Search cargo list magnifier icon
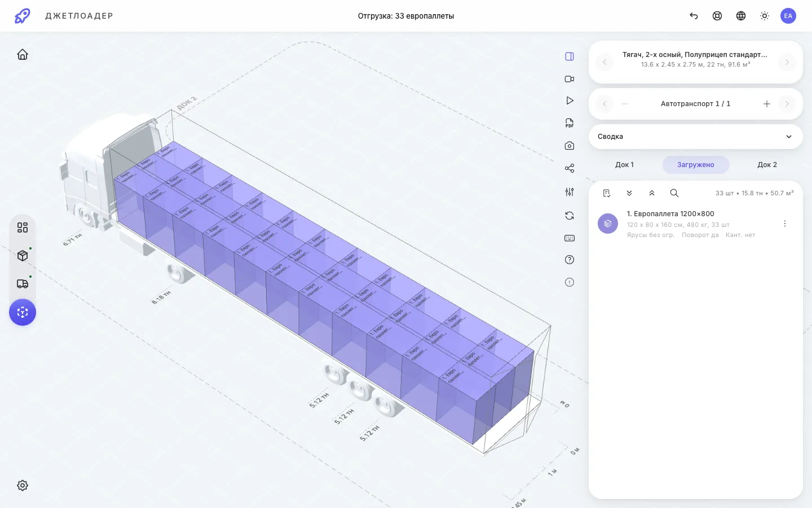This screenshot has width=812, height=508. (x=674, y=193)
